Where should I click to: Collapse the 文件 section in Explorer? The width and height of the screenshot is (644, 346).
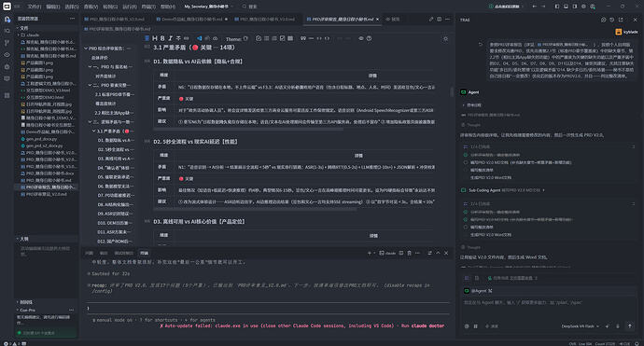click(18, 28)
